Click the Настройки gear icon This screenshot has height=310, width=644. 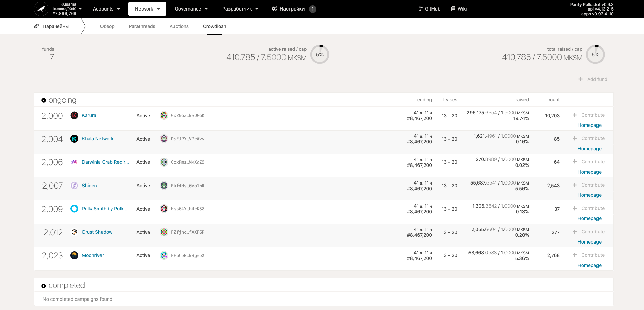click(x=274, y=9)
